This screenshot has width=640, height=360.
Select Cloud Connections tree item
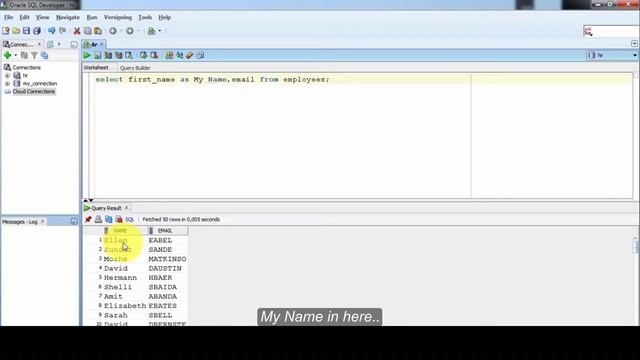coord(33,92)
